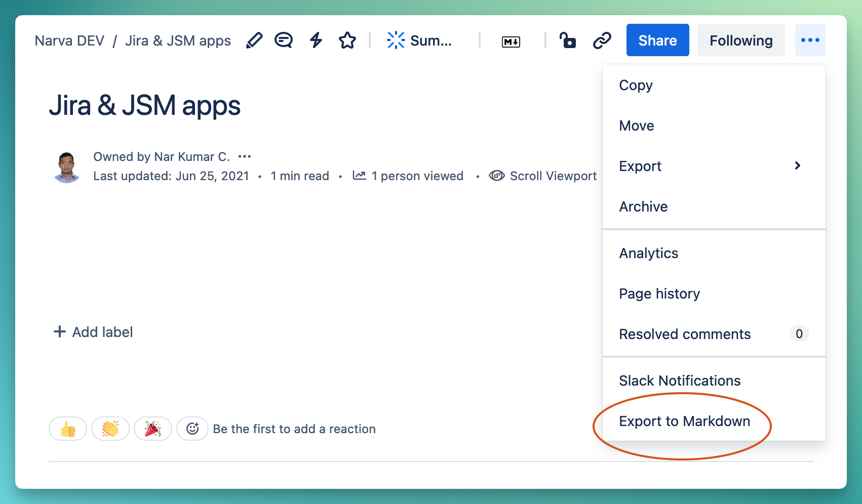Toggle the Following state of this page
The height and width of the screenshot is (504, 862).
741,40
